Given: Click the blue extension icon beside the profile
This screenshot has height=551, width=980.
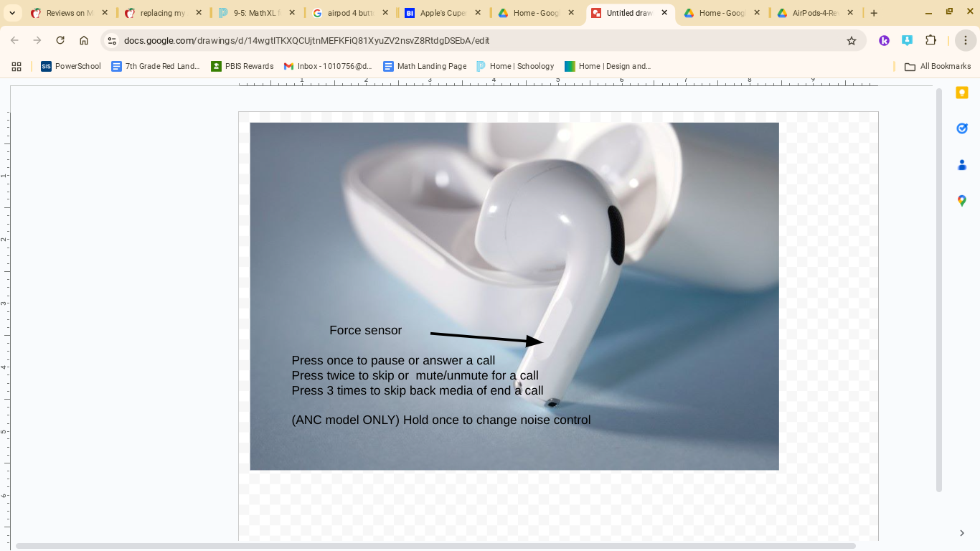Looking at the screenshot, I should click(908, 41).
